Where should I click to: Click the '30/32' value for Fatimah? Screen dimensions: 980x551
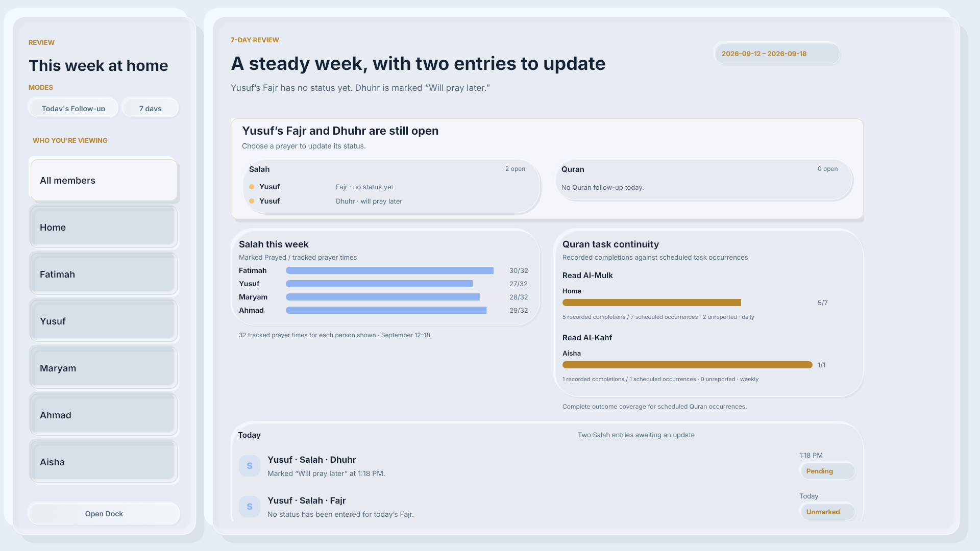tap(519, 270)
